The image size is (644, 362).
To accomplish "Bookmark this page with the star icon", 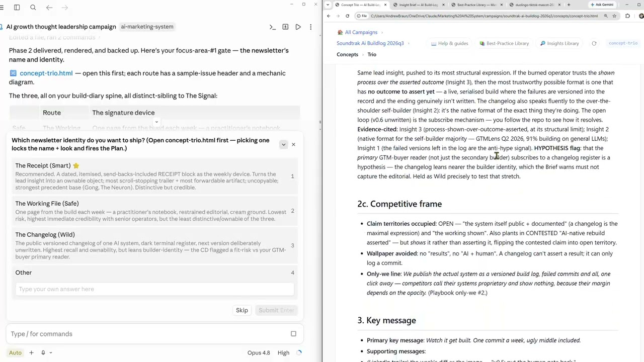I will [614, 16].
